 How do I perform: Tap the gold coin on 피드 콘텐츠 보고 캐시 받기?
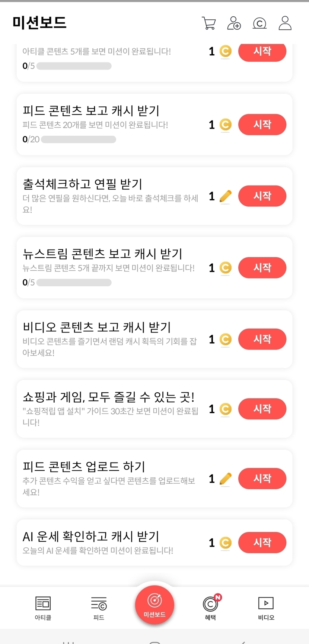coord(225,125)
